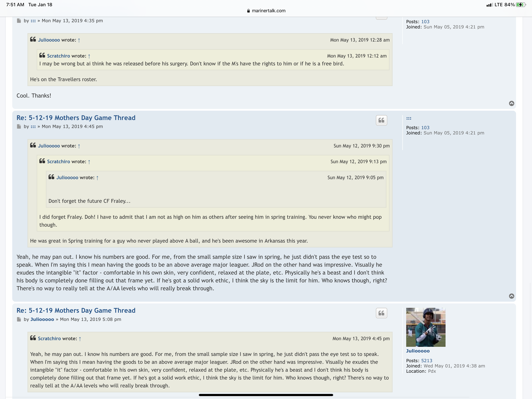Image resolution: width=532 pixels, height=399 pixels.
Task: Open Scratchiro link in 9:13 pm quote
Action: click(x=58, y=162)
